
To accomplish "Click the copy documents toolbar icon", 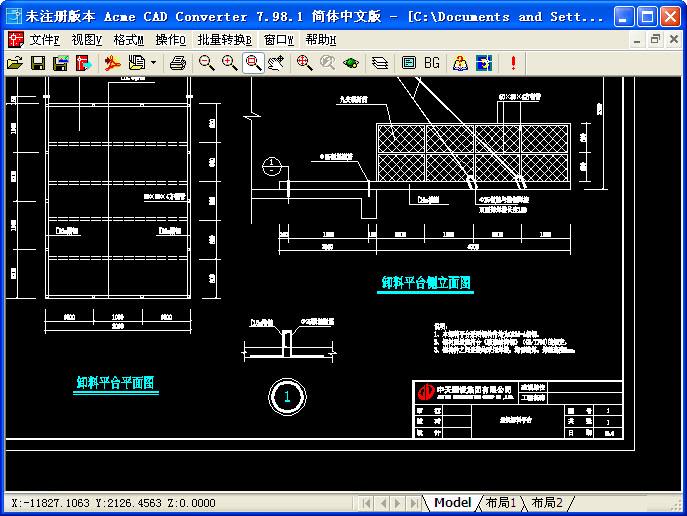I will 136,63.
